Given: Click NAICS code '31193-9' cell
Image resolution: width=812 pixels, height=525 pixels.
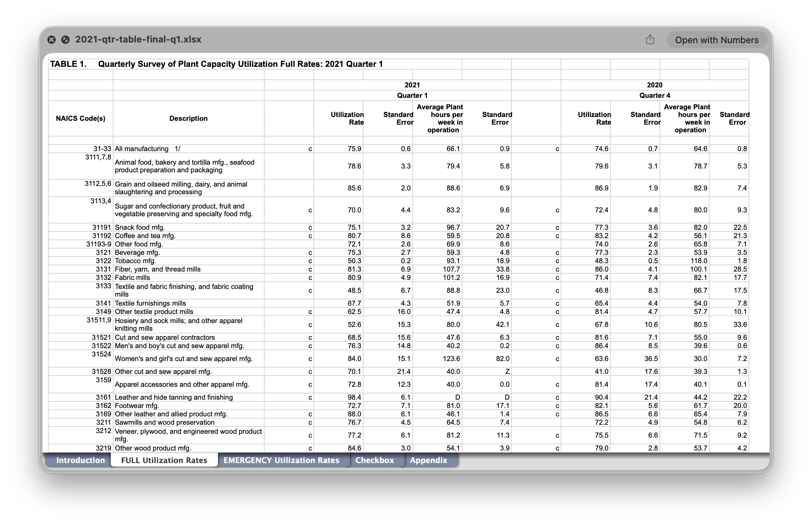Looking at the screenshot, I should point(80,244).
